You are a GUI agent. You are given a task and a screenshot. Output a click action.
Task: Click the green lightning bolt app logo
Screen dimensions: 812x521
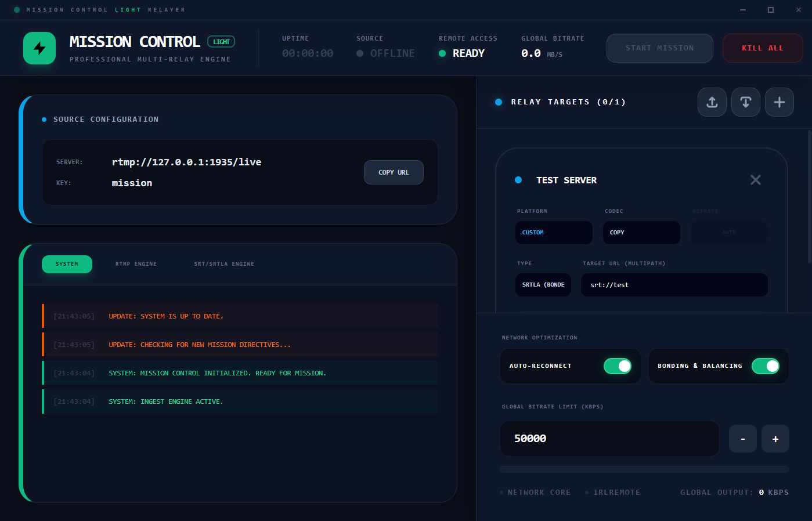point(39,48)
